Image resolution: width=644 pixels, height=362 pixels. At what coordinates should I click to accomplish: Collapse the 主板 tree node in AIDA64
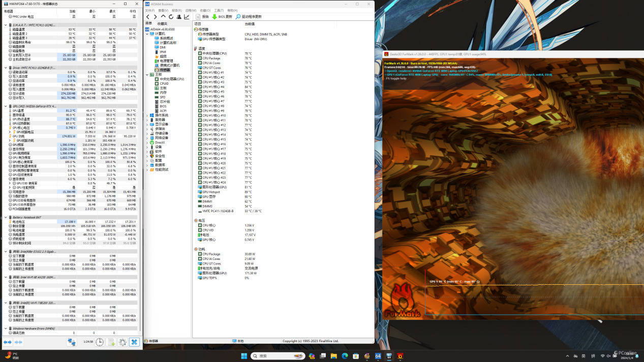click(x=147, y=75)
